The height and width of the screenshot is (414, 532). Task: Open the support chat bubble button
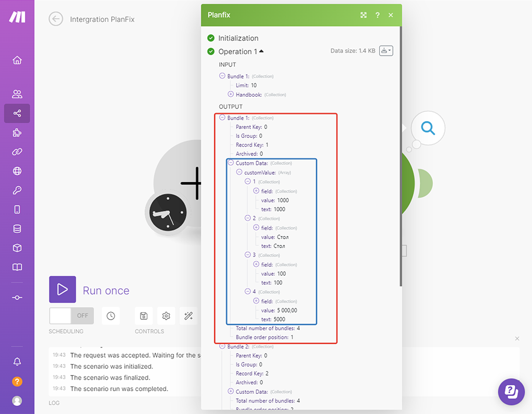tap(511, 392)
